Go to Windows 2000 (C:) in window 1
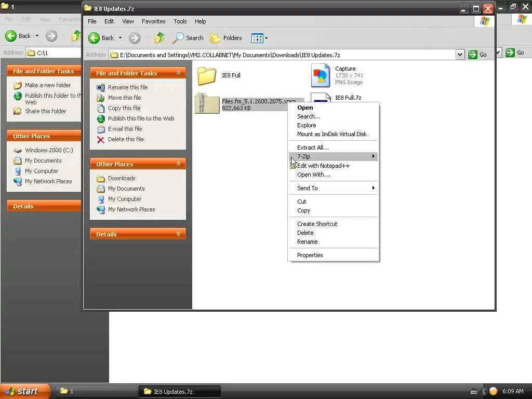The width and height of the screenshot is (532, 399). click(49, 150)
